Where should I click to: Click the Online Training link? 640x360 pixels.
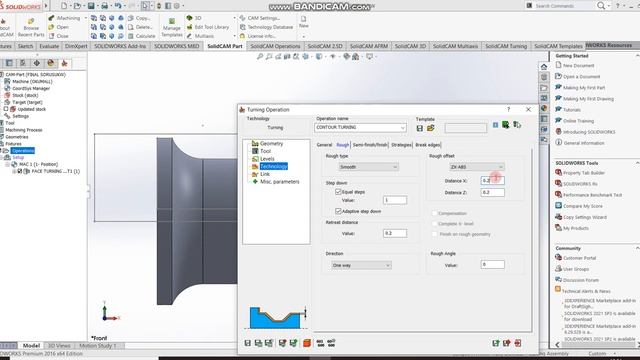(578, 121)
